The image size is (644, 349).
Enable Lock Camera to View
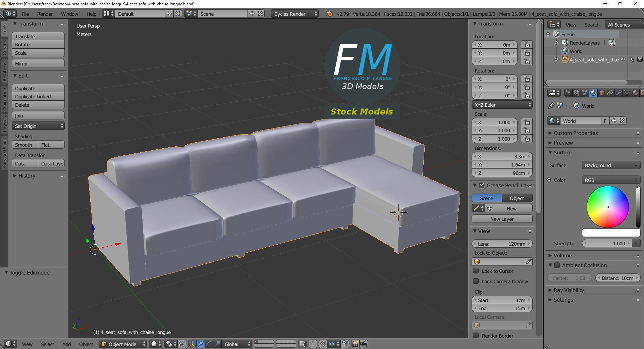tap(476, 281)
